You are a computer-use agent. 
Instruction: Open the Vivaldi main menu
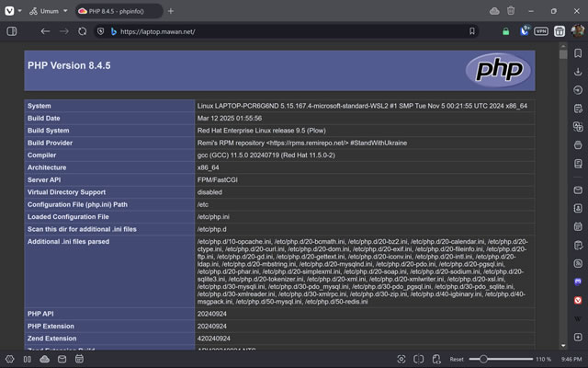coord(10,10)
